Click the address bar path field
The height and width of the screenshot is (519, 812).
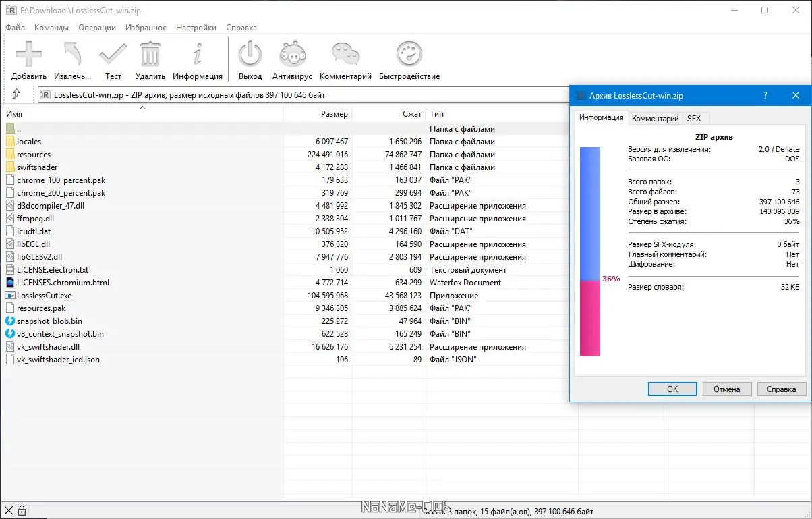pyautogui.click(x=303, y=95)
